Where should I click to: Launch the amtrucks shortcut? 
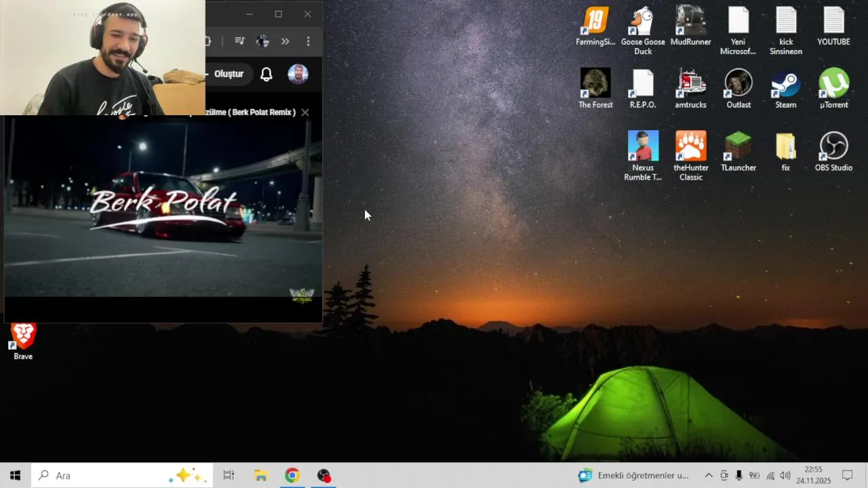[x=690, y=89]
